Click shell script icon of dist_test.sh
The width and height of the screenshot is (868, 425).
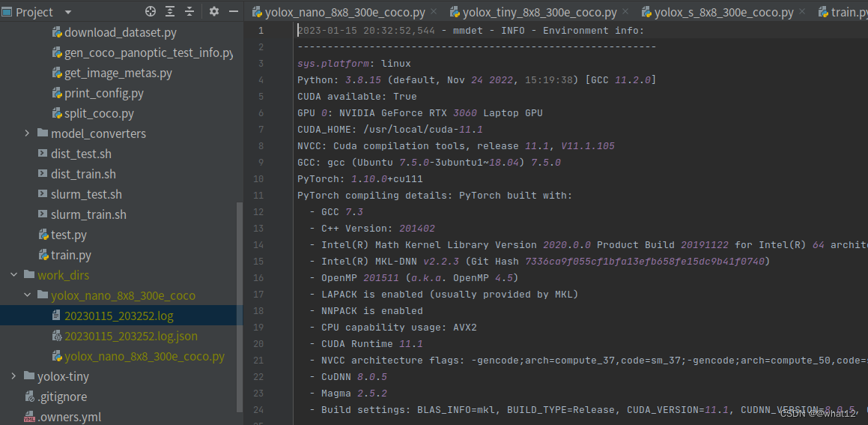pyautogui.click(x=43, y=154)
